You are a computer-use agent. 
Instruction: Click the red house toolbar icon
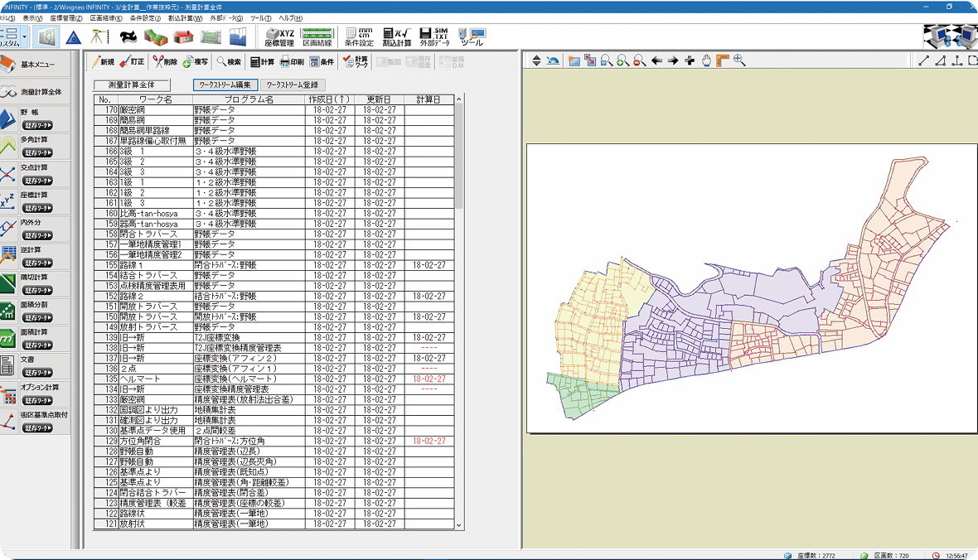[183, 37]
